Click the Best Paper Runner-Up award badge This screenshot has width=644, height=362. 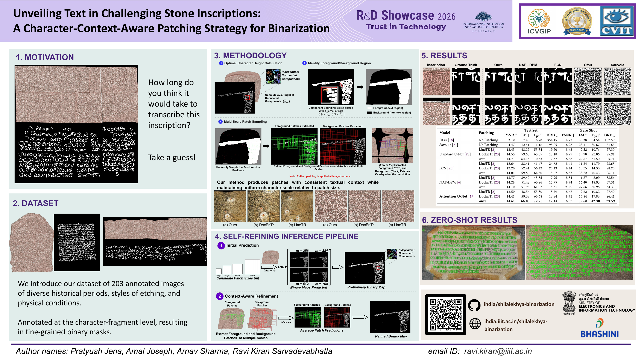click(x=577, y=21)
